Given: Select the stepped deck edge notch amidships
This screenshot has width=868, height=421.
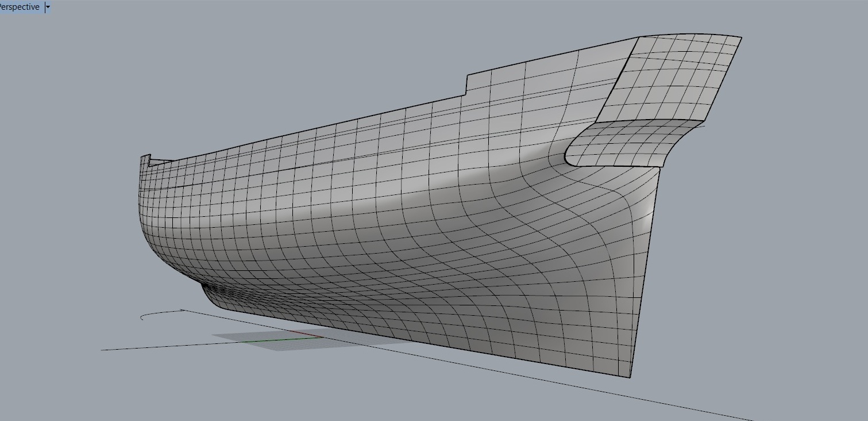Looking at the screenshot, I should click(466, 84).
